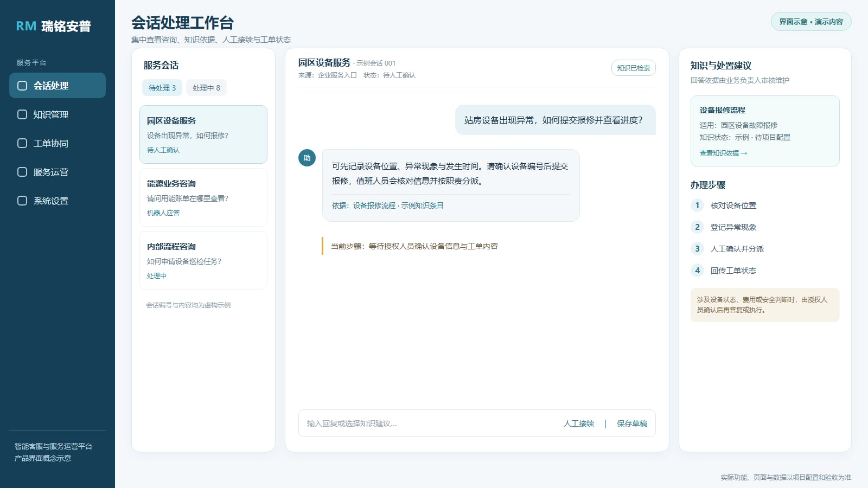Click step 4 回传工单状态
868x488 pixels.
(x=724, y=271)
